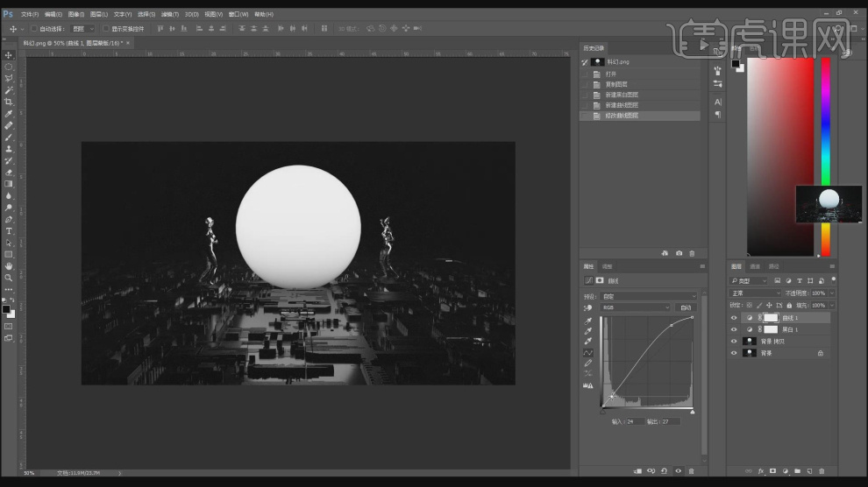Image resolution: width=868 pixels, height=487 pixels.
Task: Enable the 自动选择 checkbox
Action: coord(32,29)
